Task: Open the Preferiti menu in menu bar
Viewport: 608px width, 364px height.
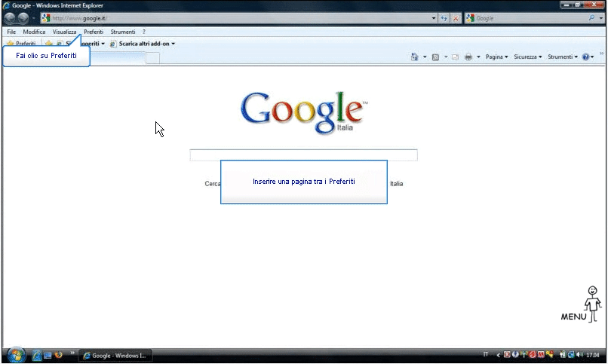Action: 94,32
